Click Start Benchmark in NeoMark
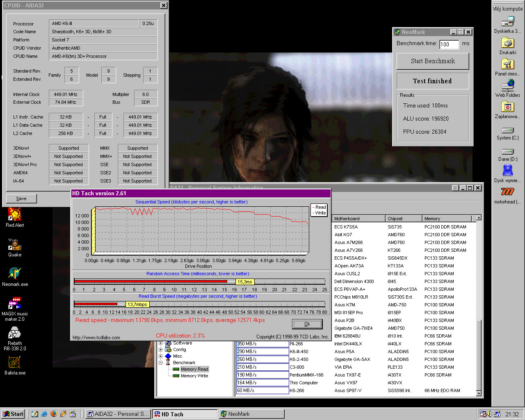The image size is (525, 420). 433,61
